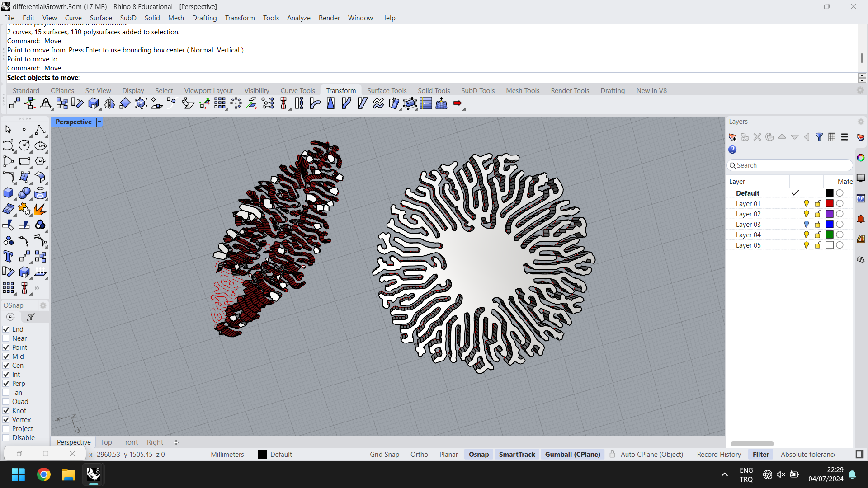Switch to the Curve Tools toolbar tab

[297, 90]
